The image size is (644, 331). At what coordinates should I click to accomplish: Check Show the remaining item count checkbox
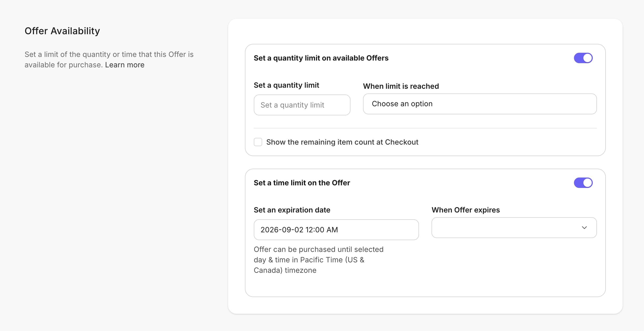point(258,142)
